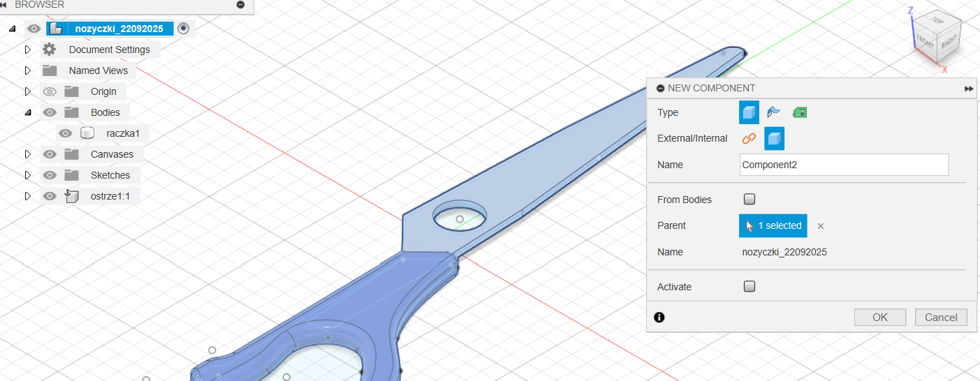980x381 pixels.
Task: Cancel the New Component dialog
Action: (940, 317)
